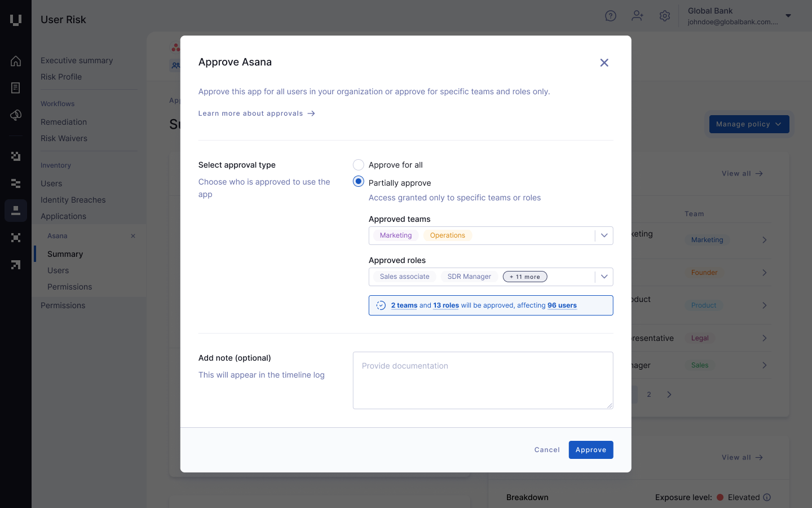Focus the Provide documentation note field
Viewport: 812px width, 508px height.
pos(483,380)
